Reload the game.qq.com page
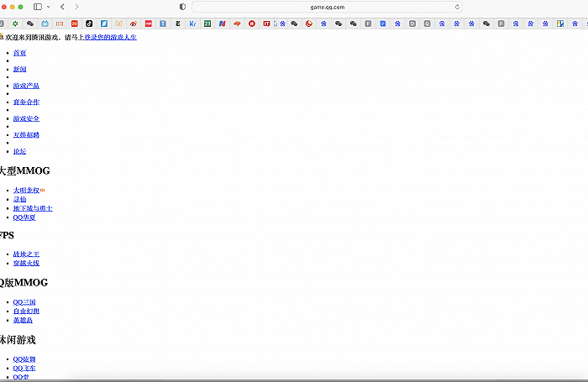Viewport: 588px width, 382px height. pos(457,7)
